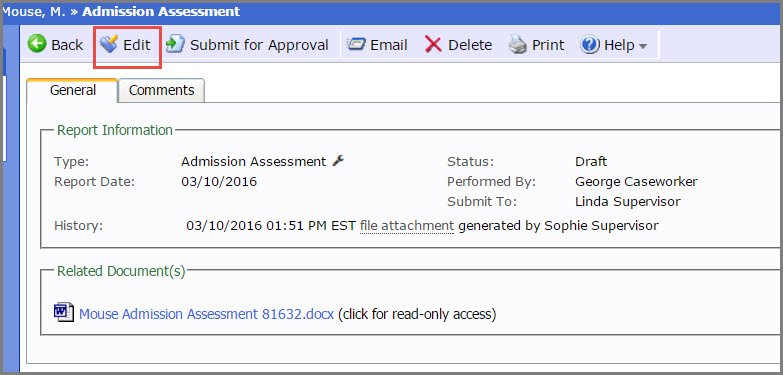The height and width of the screenshot is (375, 783).
Task: Switch to the Comments tab
Action: click(161, 90)
